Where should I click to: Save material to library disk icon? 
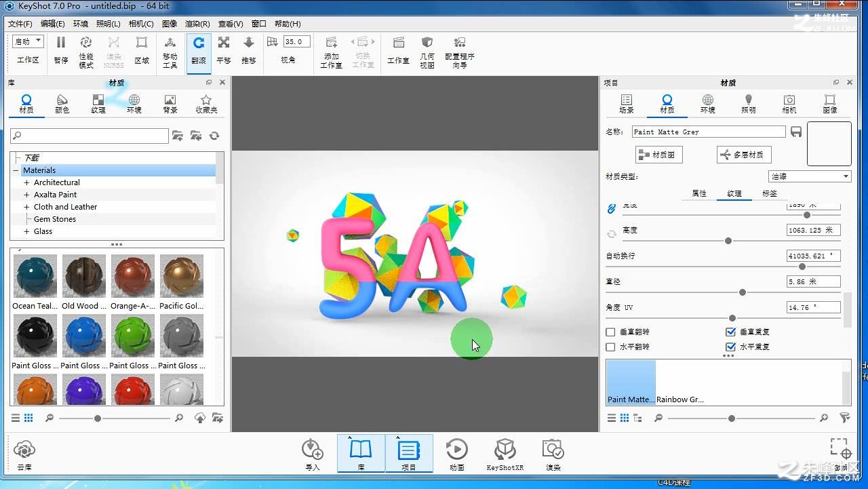click(796, 132)
